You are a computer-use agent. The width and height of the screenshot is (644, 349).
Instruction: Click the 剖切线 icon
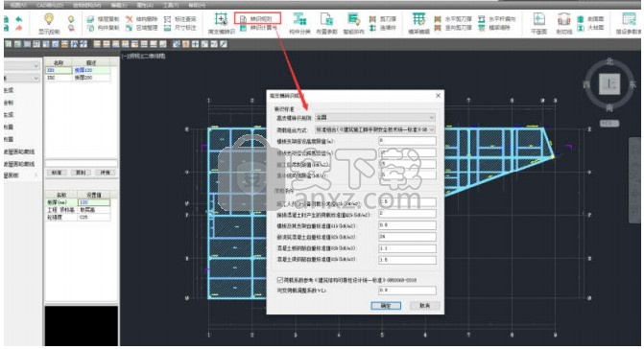(564, 20)
